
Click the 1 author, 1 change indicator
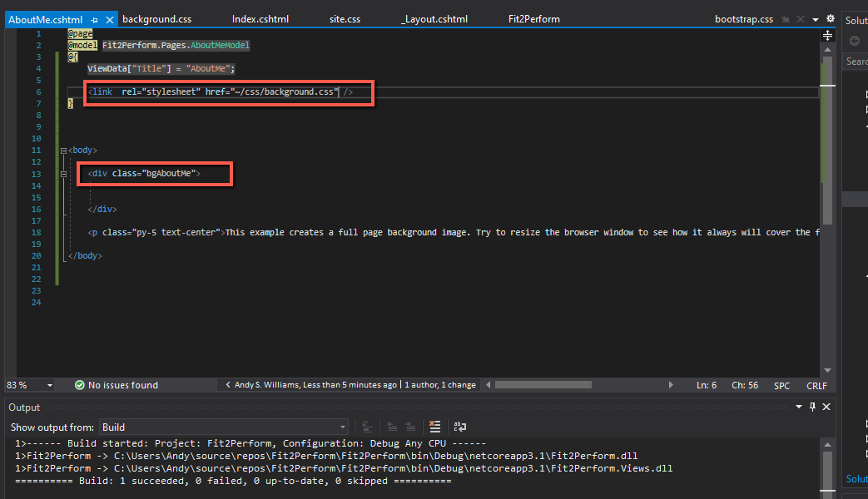click(x=440, y=385)
